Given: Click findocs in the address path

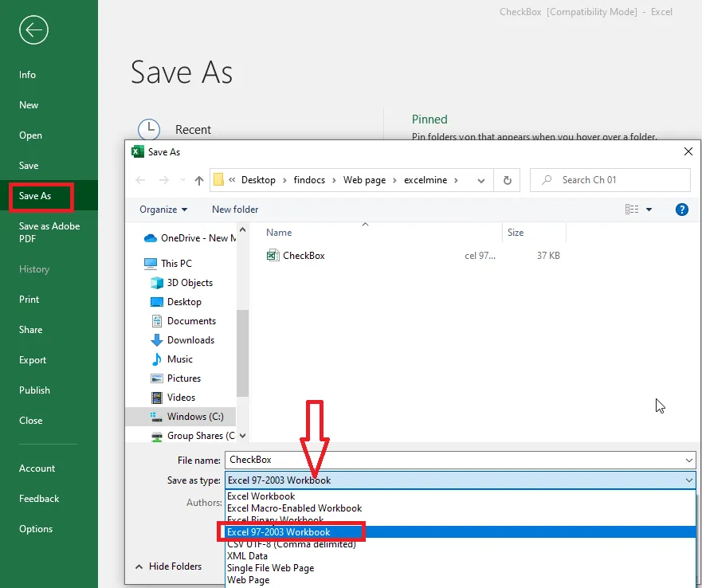Looking at the screenshot, I should [309, 180].
